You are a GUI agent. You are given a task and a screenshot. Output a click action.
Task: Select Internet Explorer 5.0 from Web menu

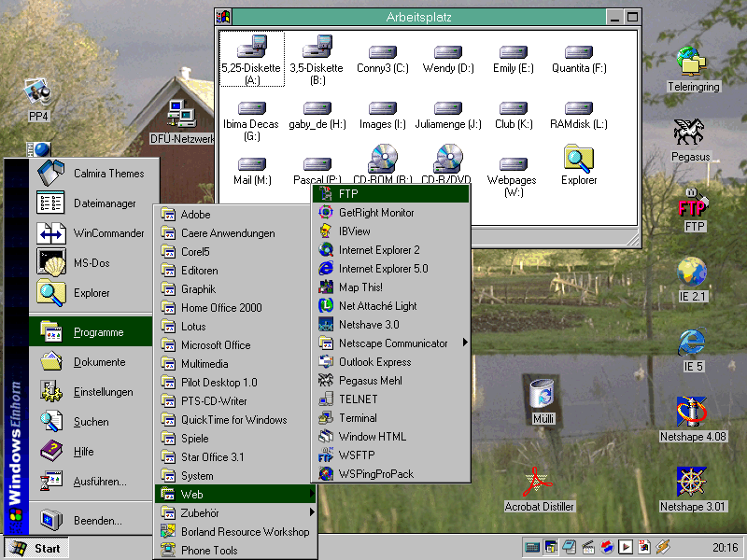(383, 269)
